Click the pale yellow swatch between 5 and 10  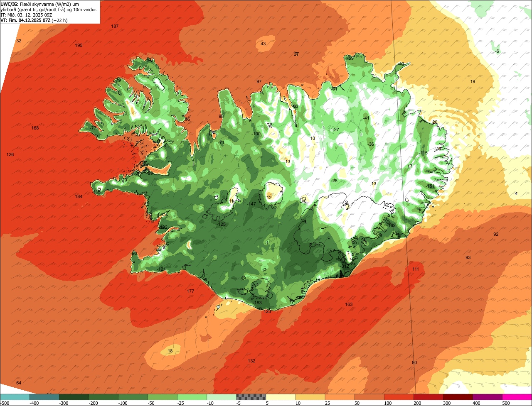tap(280, 397)
